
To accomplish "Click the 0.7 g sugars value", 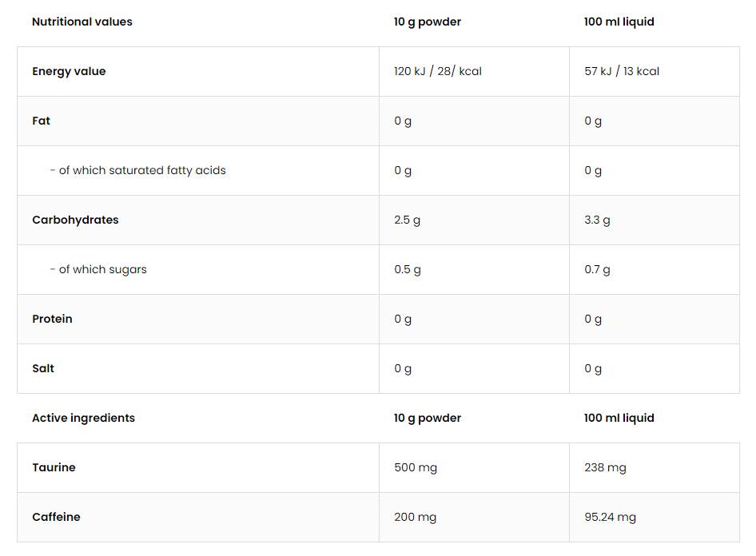I will click(597, 269).
